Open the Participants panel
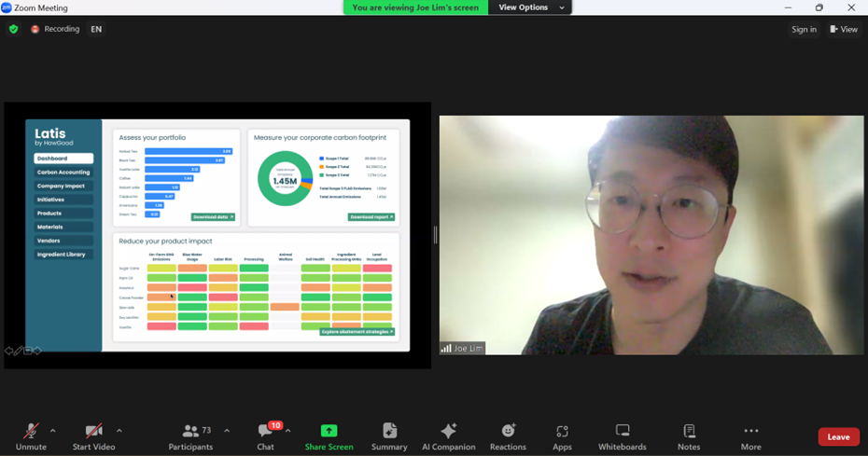Image resolution: width=868 pixels, height=456 pixels. [x=190, y=435]
